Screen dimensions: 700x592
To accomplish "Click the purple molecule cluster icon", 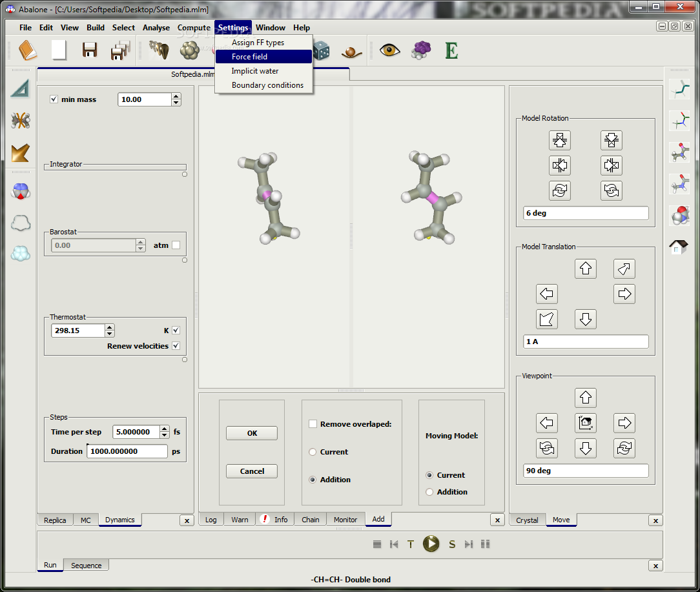I will pyautogui.click(x=421, y=50).
